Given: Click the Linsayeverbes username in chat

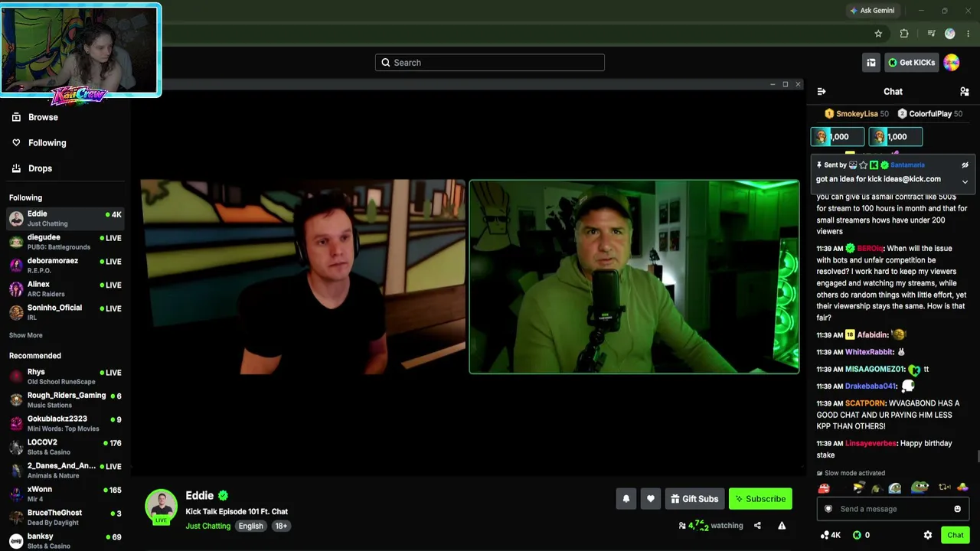Looking at the screenshot, I should tap(871, 443).
